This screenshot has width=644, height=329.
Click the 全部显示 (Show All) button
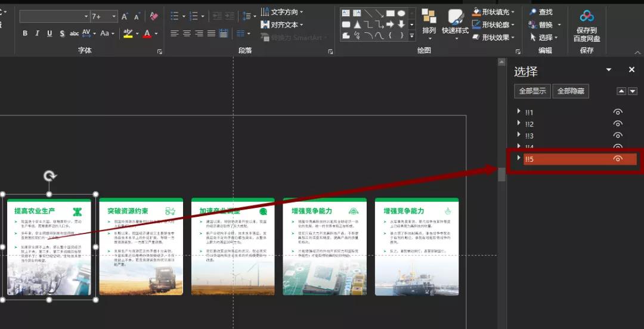pyautogui.click(x=532, y=91)
